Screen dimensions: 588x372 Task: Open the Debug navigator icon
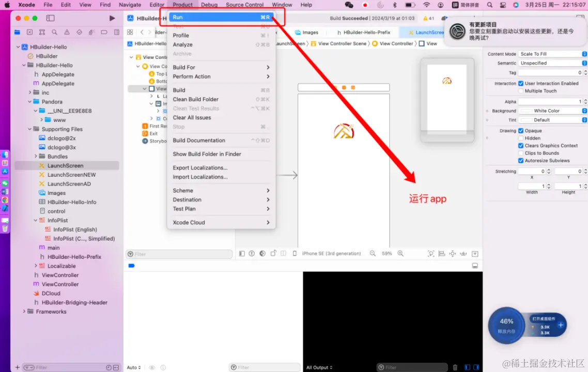pyautogui.click(x=91, y=32)
